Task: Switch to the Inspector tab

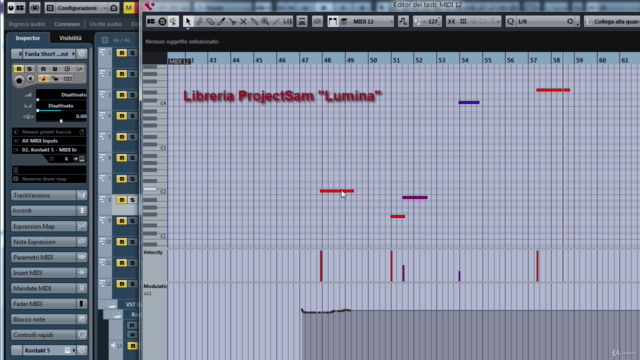Action: coord(28,38)
